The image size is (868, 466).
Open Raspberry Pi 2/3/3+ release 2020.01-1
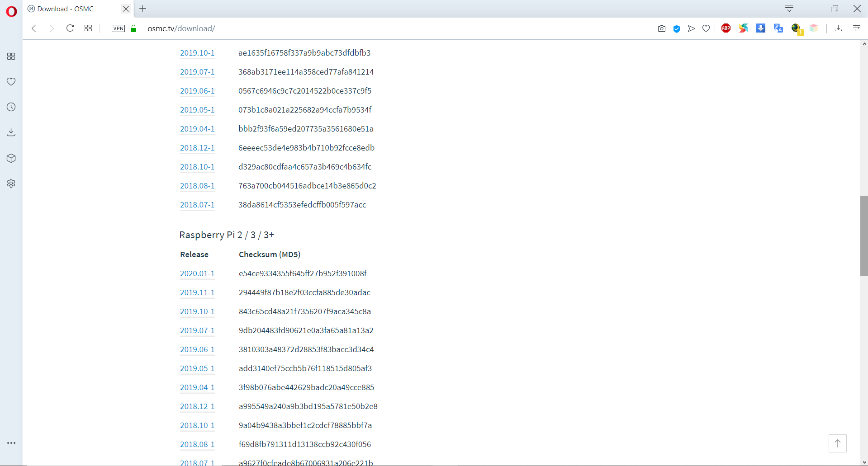[197, 273]
